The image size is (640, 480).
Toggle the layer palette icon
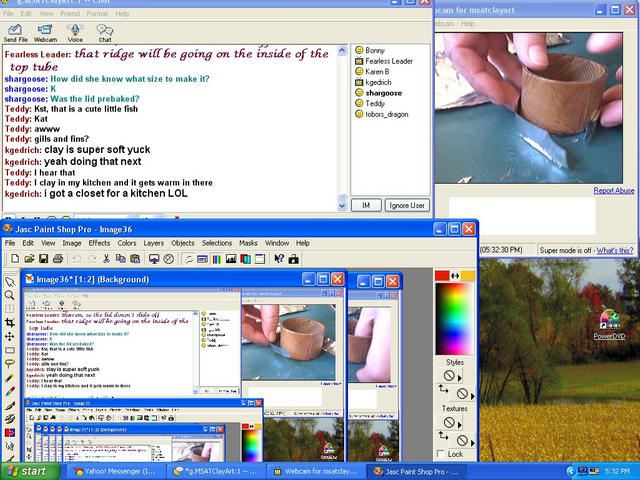tap(245, 259)
